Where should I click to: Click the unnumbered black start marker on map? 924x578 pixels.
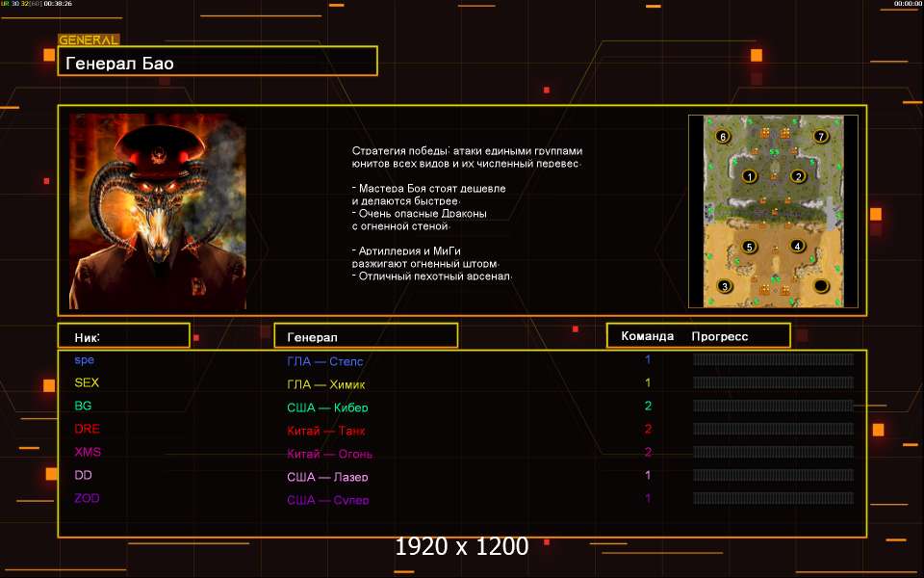[x=821, y=286]
